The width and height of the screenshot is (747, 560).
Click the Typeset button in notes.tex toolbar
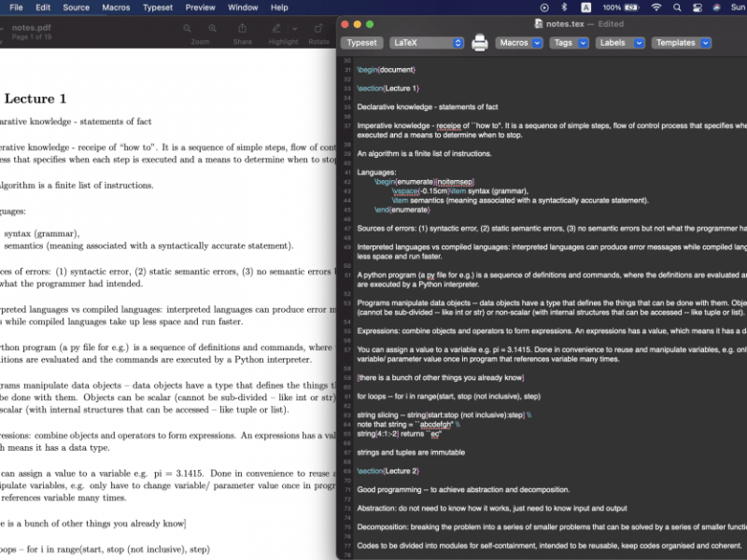coord(361,43)
